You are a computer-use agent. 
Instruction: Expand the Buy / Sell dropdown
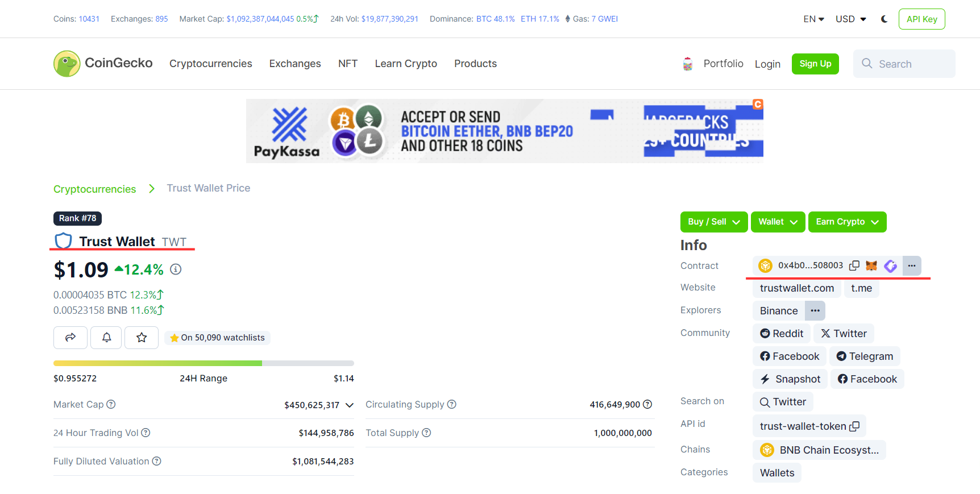coord(714,222)
